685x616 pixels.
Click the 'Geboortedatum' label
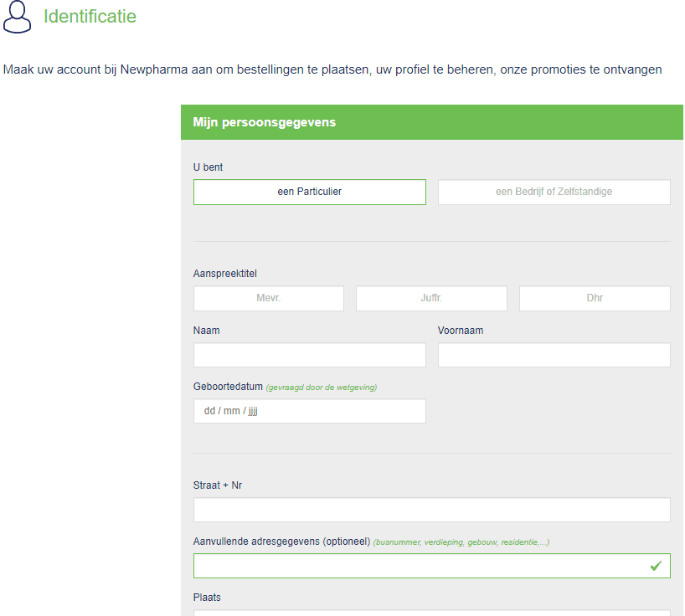[228, 387]
